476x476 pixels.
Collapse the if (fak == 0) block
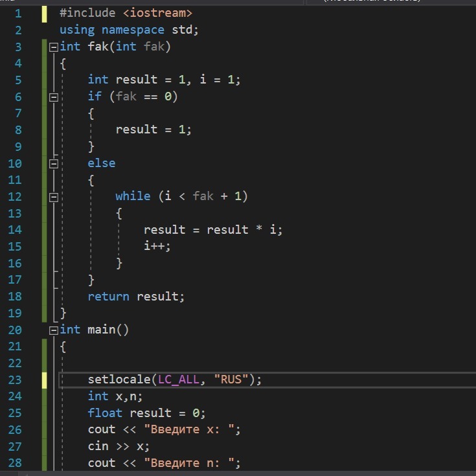[53, 96]
